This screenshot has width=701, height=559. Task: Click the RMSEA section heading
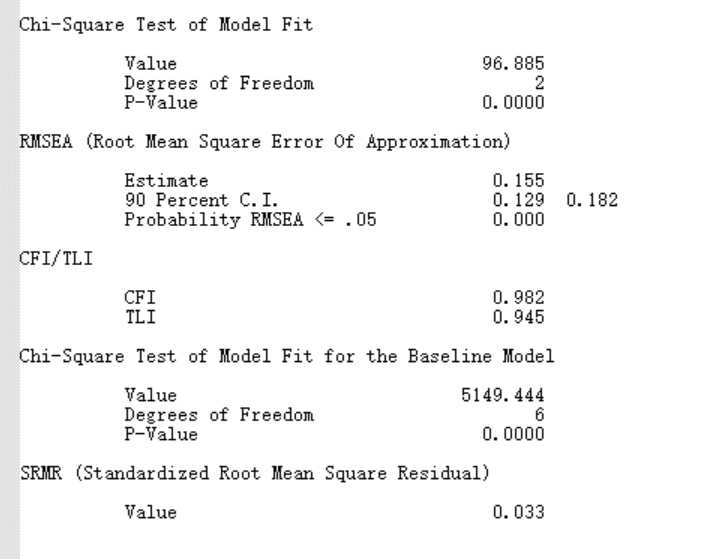tap(265, 142)
